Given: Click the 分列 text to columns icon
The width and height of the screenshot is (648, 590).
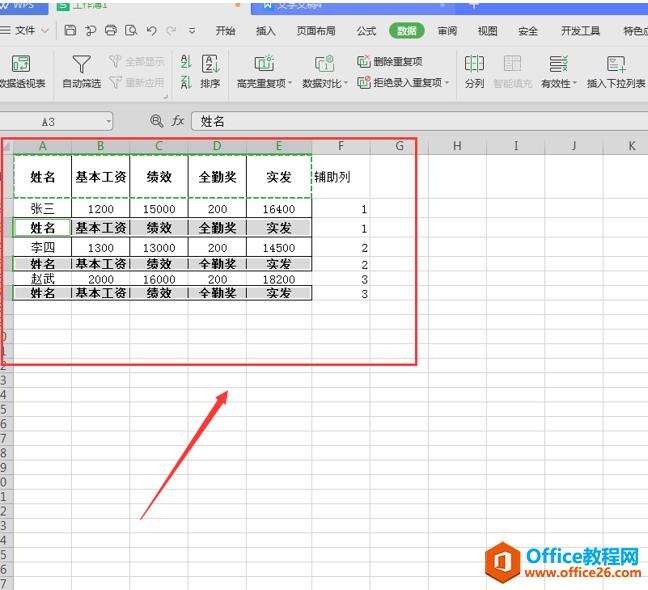Looking at the screenshot, I should (474, 64).
